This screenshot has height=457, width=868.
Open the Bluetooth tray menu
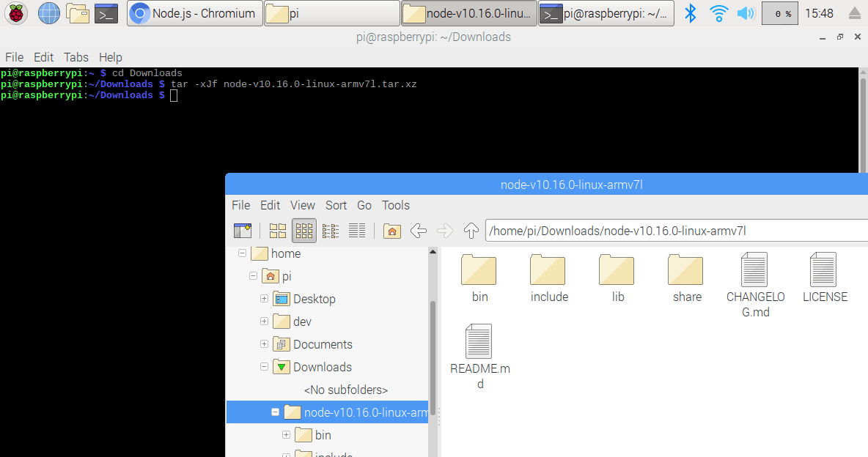pos(691,13)
